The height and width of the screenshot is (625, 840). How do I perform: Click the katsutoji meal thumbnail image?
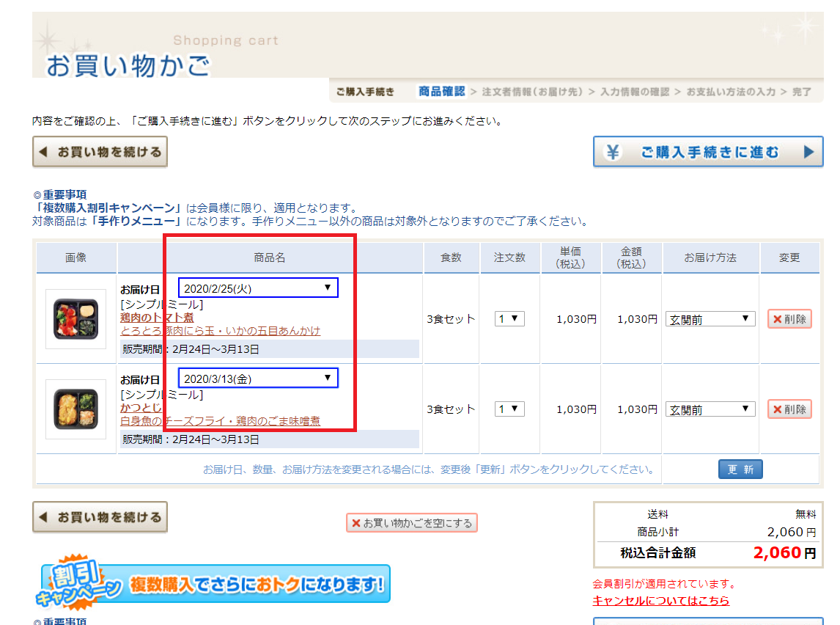[x=76, y=409]
